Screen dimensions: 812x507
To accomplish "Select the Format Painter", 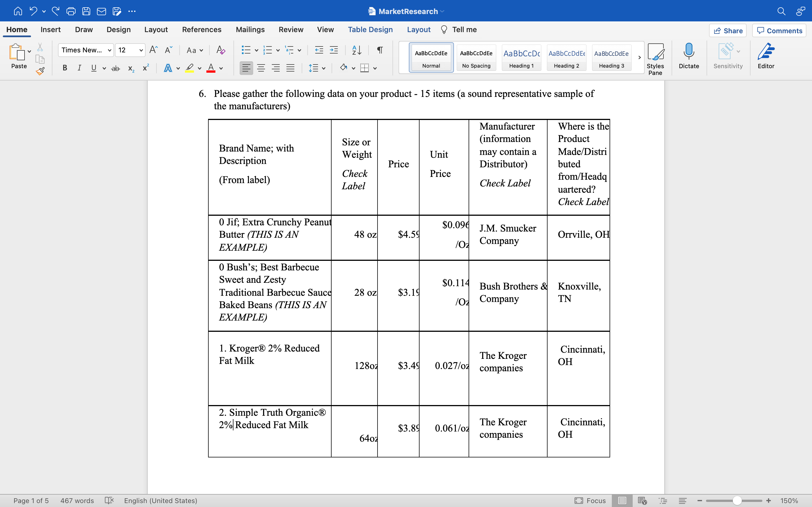I will [40, 71].
